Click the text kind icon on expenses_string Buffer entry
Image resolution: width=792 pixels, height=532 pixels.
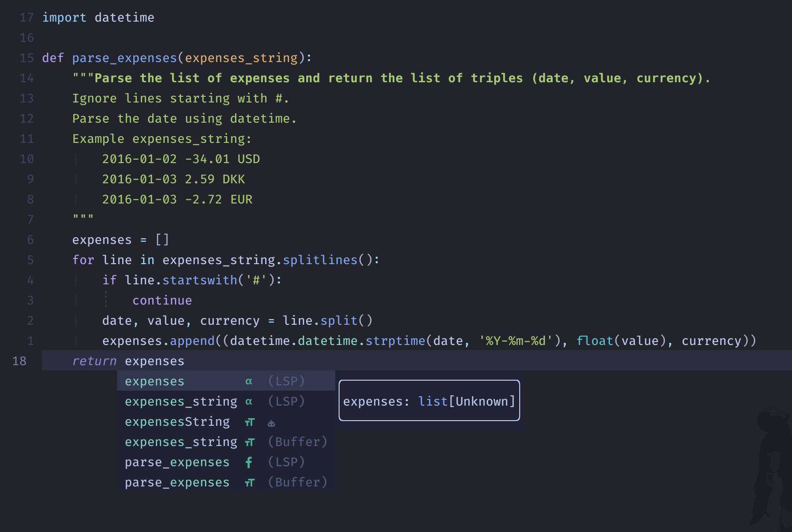click(249, 442)
